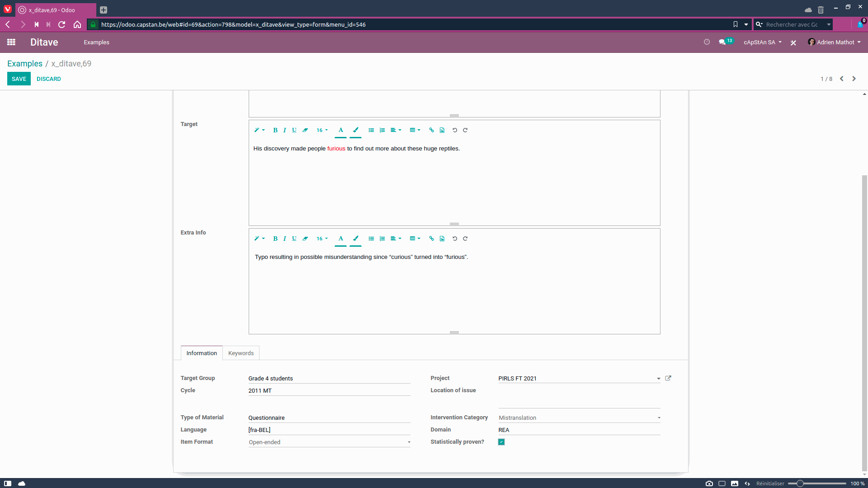Remove formatting with the eraser icon
Image resolution: width=868 pixels, height=488 pixels.
[x=305, y=130]
